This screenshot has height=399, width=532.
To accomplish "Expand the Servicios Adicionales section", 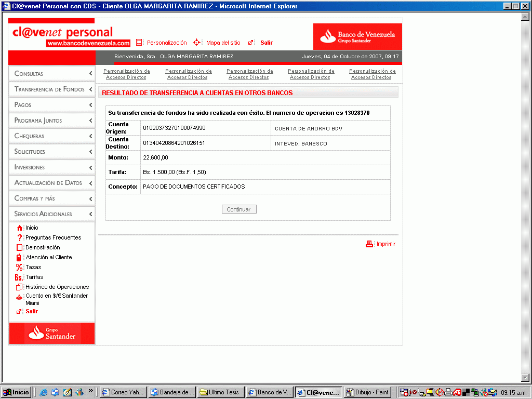I will [52, 214].
